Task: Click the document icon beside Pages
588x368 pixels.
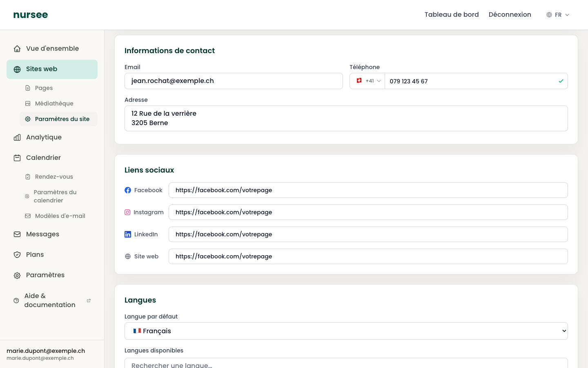Action: [x=28, y=88]
